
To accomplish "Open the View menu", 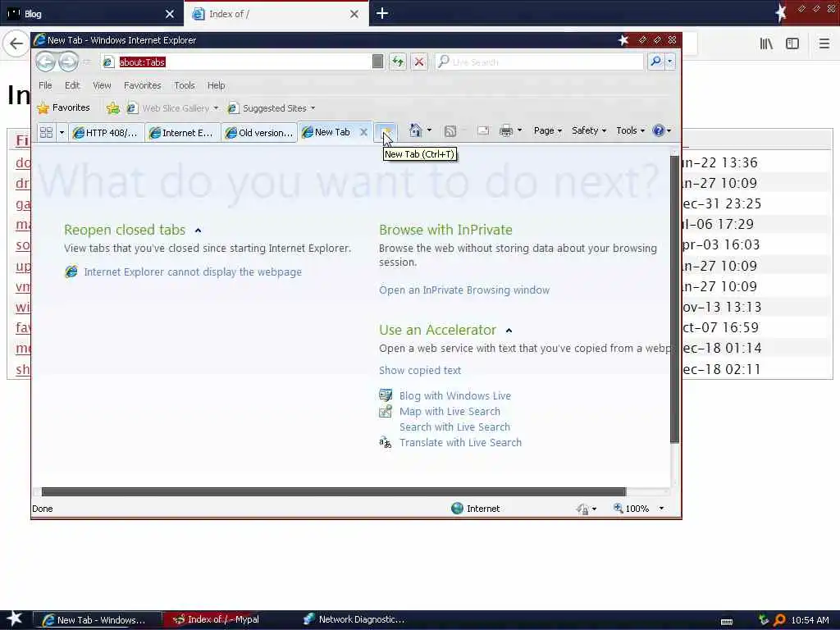I will point(102,85).
